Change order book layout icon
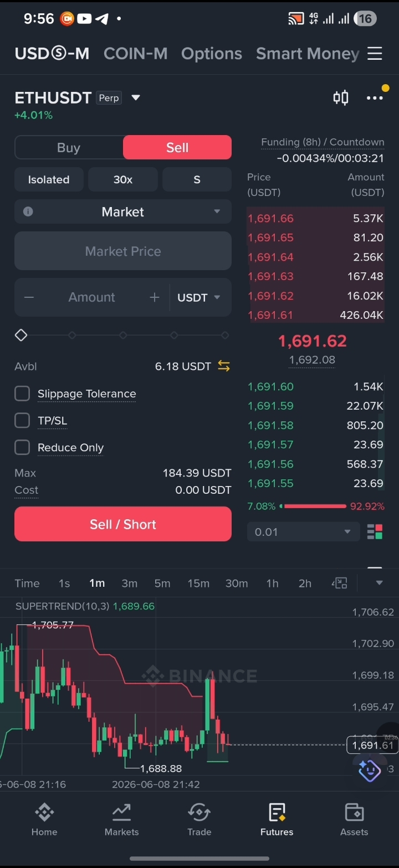This screenshot has width=399, height=868. coord(375,532)
